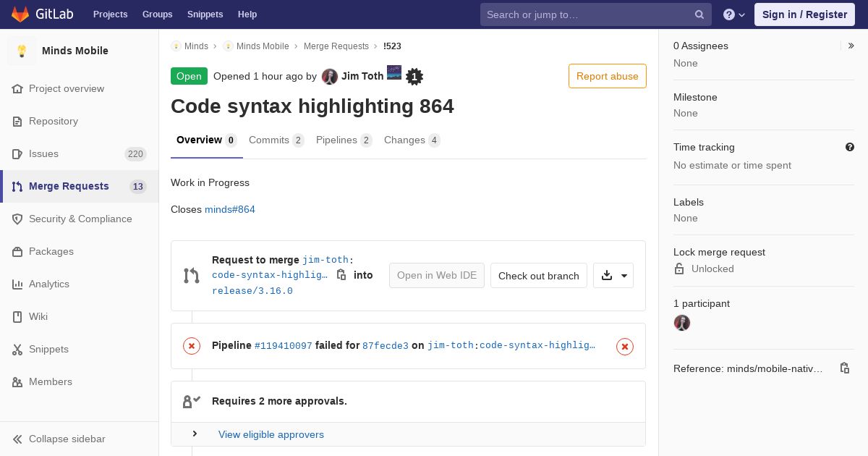868x456 pixels.
Task: Open Help from the top navbar
Action: pyautogui.click(x=247, y=14)
